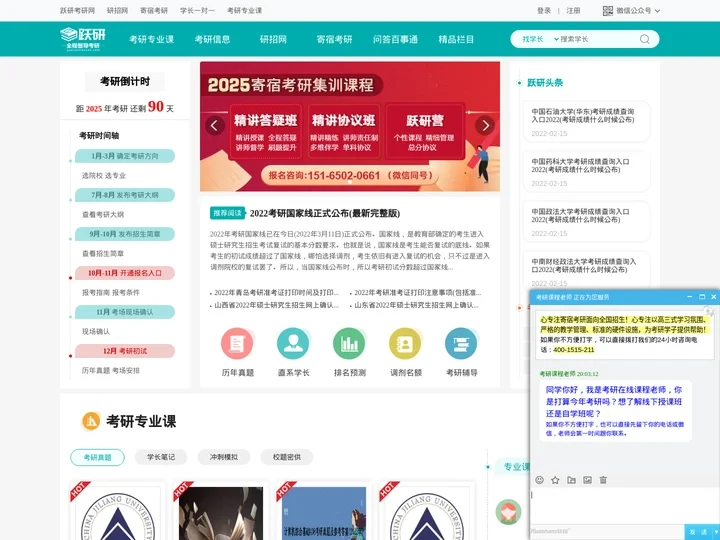Viewport: 720px width, 540px height.
Task: Select the 学长笔记 tab
Action: 161,457
